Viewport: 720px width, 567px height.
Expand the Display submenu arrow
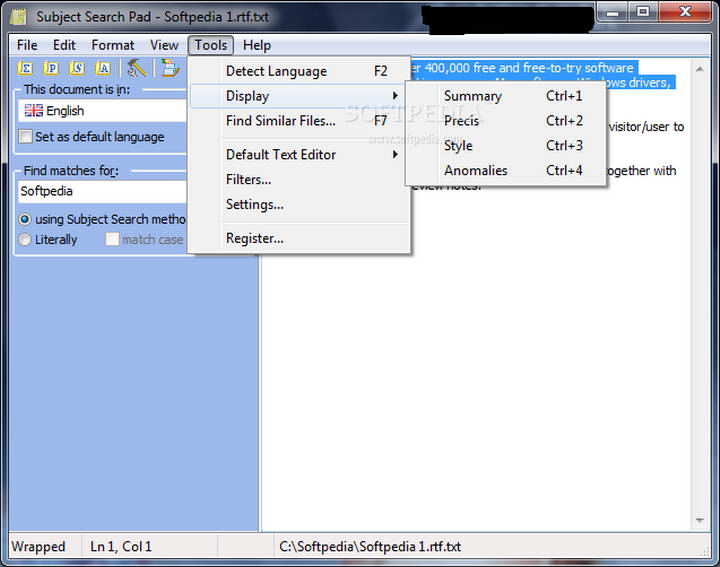395,96
